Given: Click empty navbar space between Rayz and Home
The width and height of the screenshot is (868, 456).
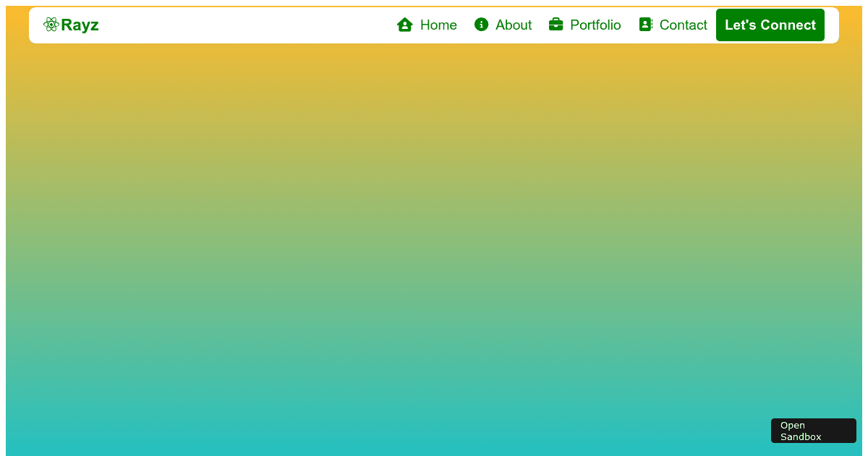Looking at the screenshot, I should point(246,25).
